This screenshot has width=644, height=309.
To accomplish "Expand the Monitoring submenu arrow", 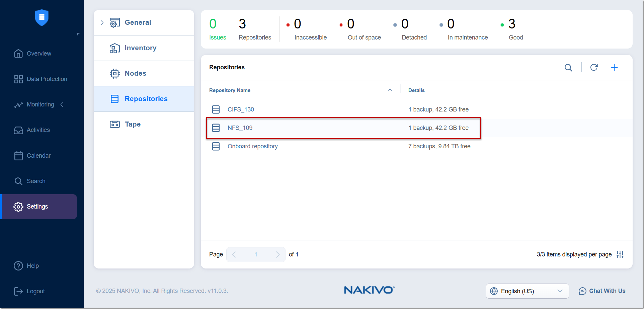I will tap(62, 105).
